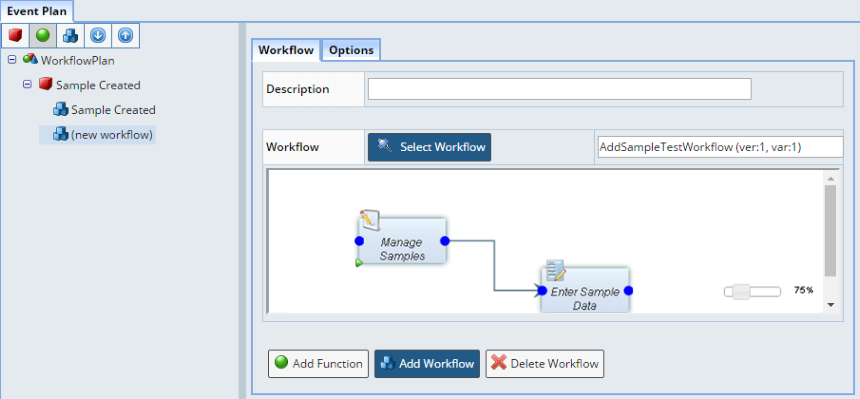
Task: Click the Workflow label beside Select Workflow
Action: tap(292, 147)
